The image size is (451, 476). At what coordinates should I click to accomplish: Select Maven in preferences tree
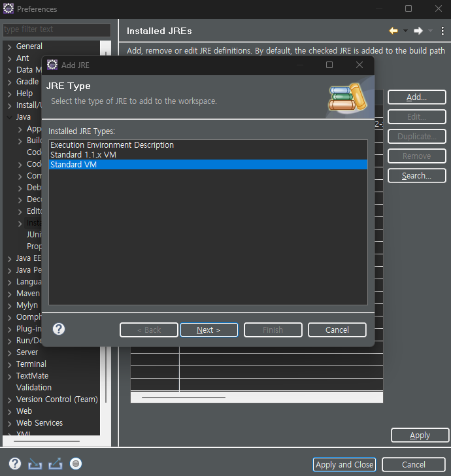coord(28,294)
